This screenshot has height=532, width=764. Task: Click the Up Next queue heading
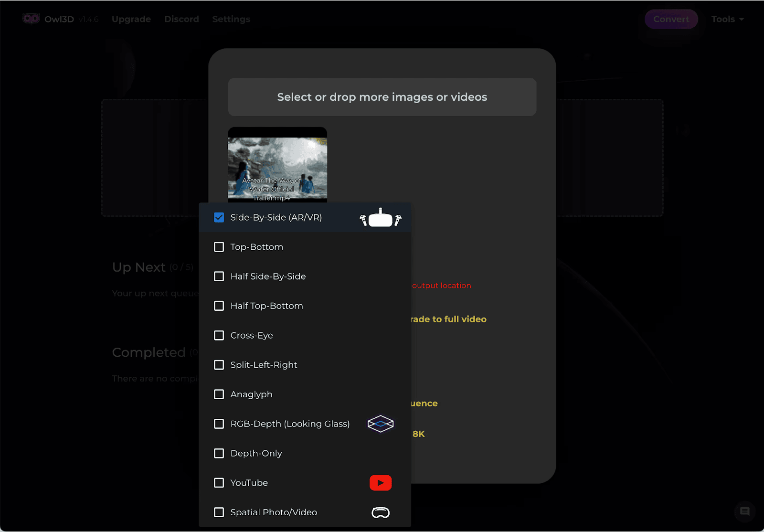139,267
